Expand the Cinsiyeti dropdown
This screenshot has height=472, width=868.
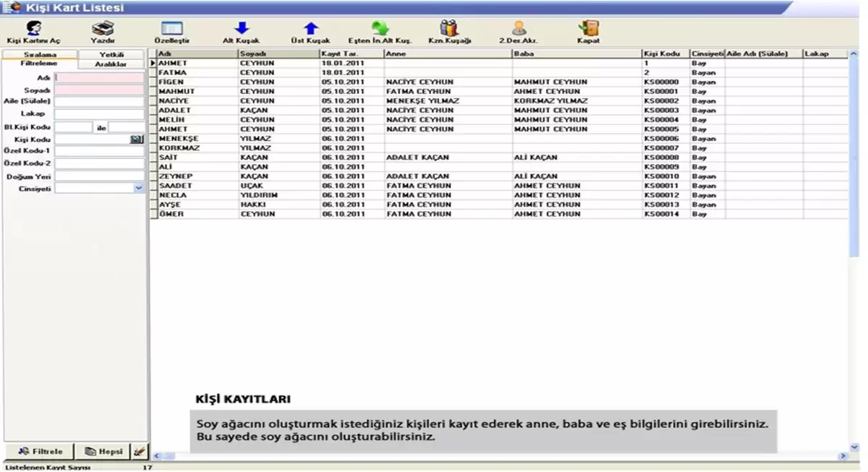(138, 188)
